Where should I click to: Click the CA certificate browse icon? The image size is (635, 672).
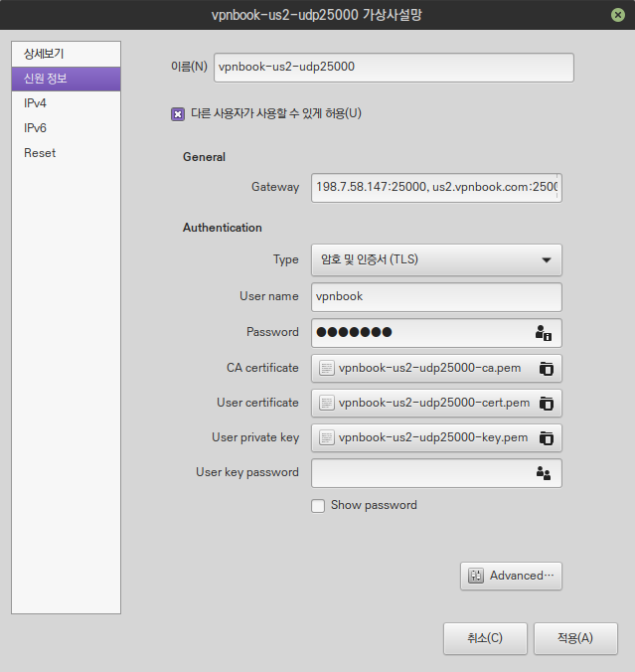click(546, 369)
